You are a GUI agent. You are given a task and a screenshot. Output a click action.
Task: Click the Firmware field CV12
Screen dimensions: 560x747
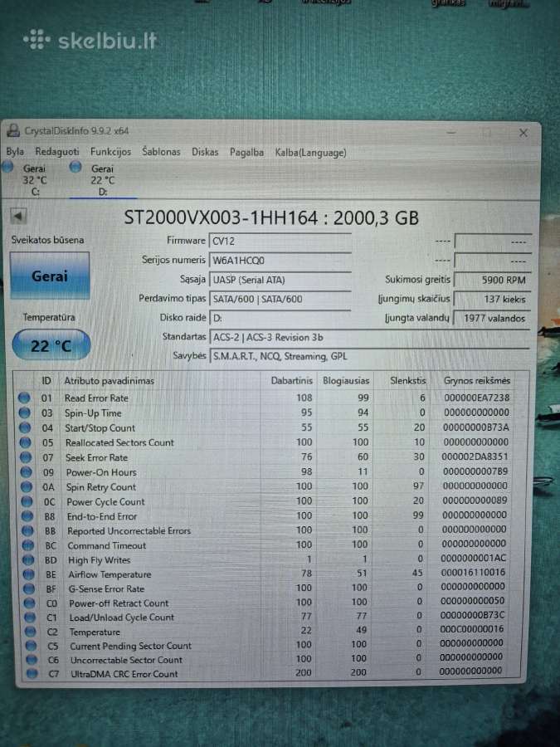point(280,241)
